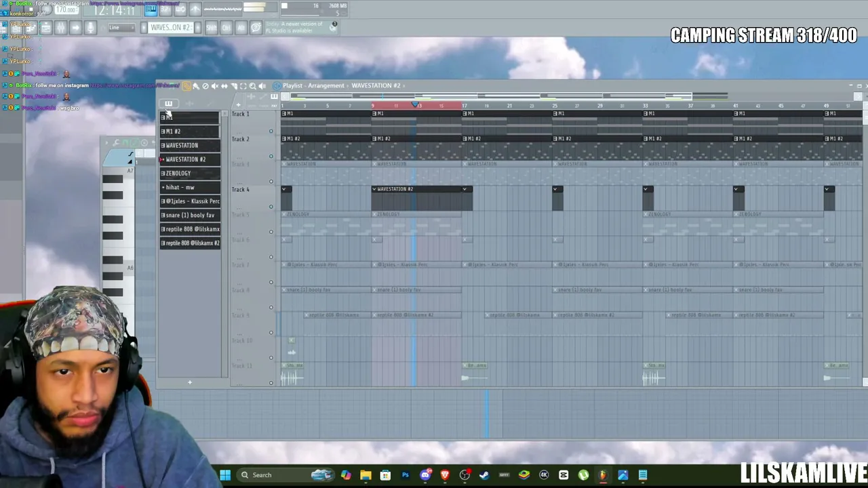
Task: Toggle the Track 8 mute dot
Action: click(x=271, y=308)
